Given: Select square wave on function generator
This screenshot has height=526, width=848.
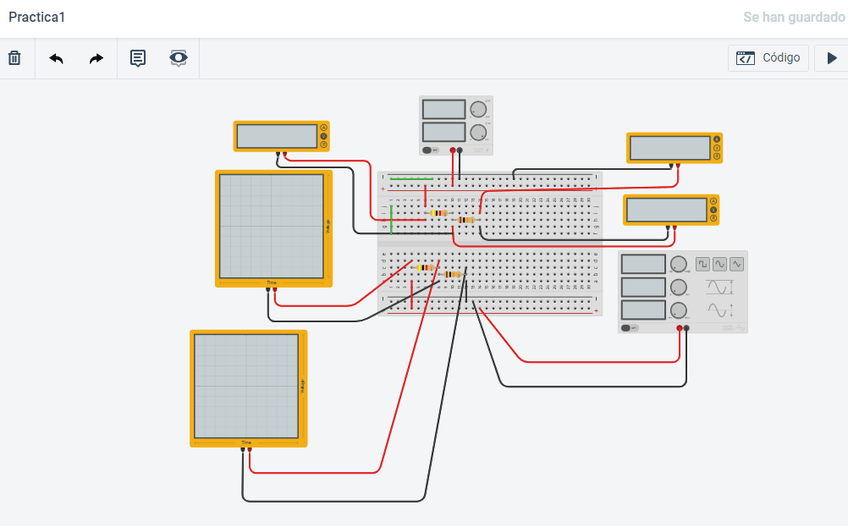Looking at the screenshot, I should tap(703, 264).
